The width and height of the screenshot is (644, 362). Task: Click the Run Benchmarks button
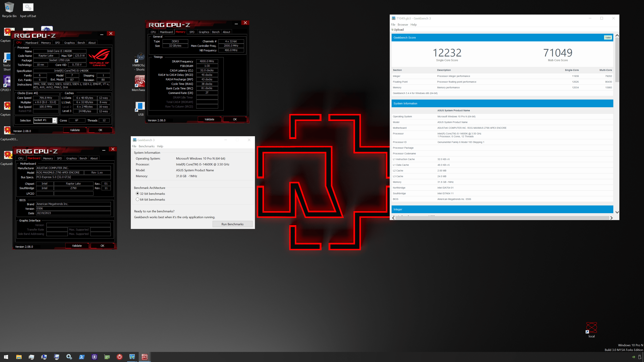click(232, 224)
